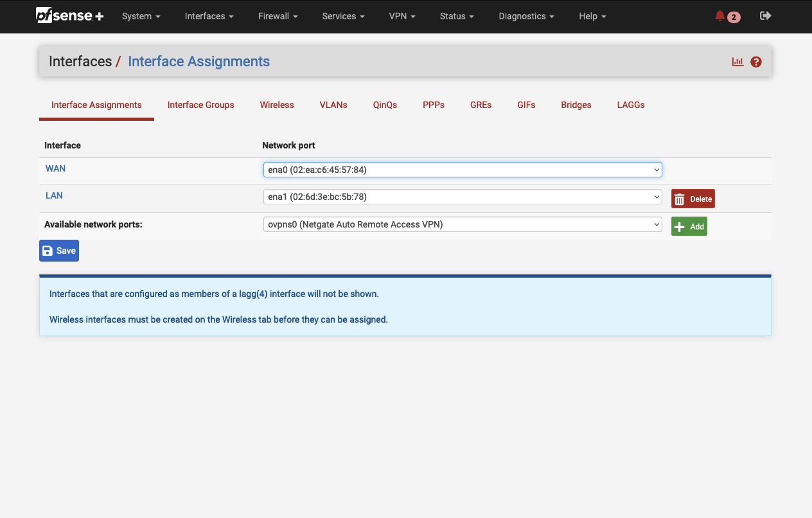The width and height of the screenshot is (812, 518).
Task: Open the notifications bell icon
Action: point(720,15)
